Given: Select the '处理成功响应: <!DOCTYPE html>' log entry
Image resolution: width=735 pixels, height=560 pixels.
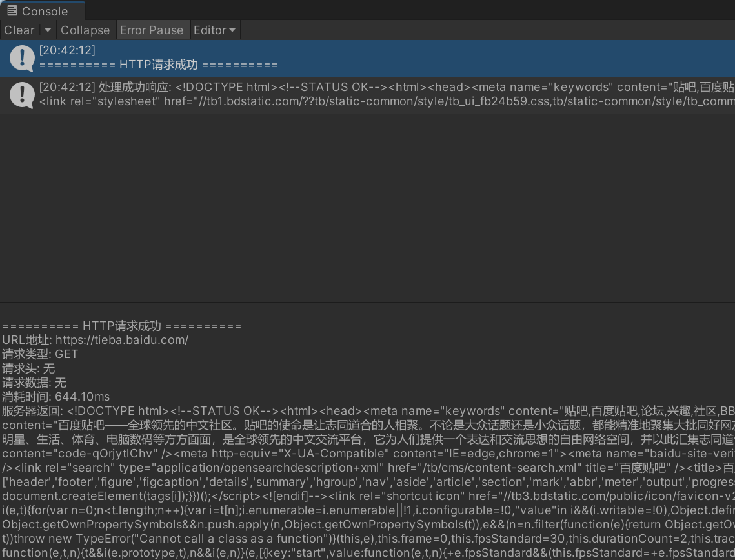Looking at the screenshot, I should pos(368,95).
